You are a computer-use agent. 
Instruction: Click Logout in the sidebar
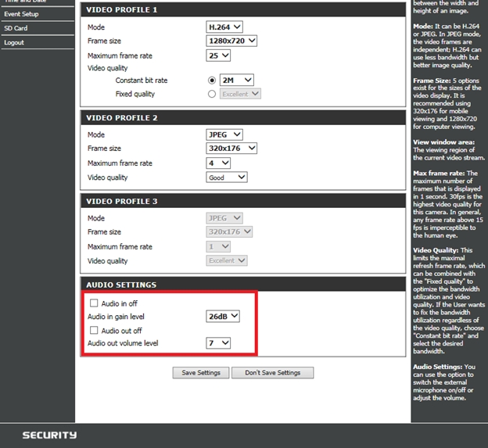point(13,42)
